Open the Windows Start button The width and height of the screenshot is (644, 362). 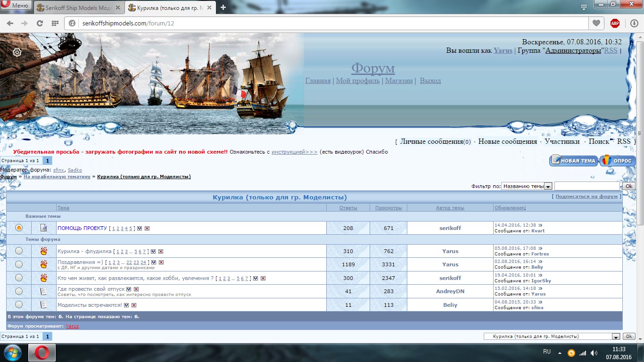(x=13, y=353)
